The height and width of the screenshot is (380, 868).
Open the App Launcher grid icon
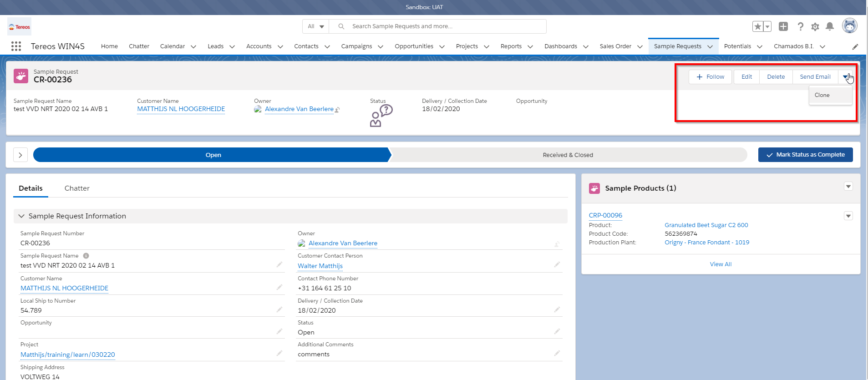click(16, 46)
